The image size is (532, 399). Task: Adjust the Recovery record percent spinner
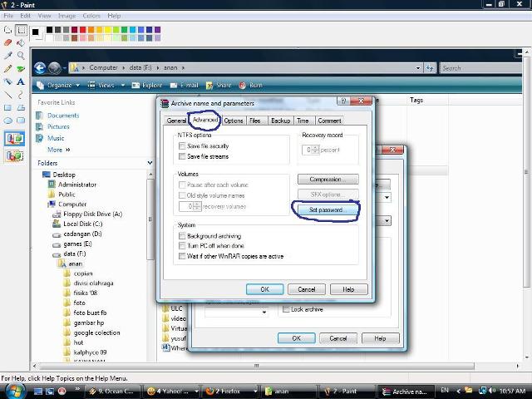316,150
